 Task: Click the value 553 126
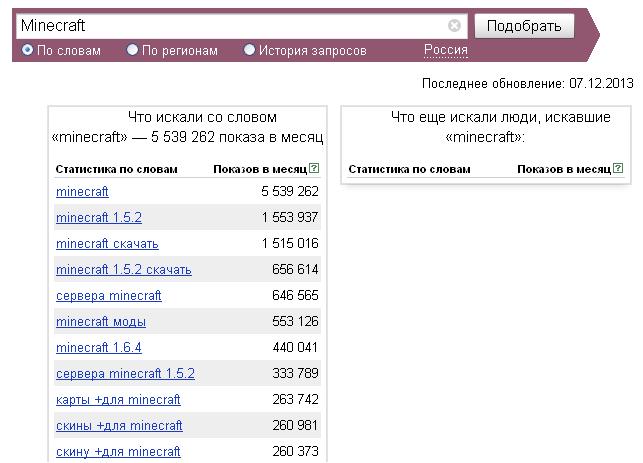point(295,321)
